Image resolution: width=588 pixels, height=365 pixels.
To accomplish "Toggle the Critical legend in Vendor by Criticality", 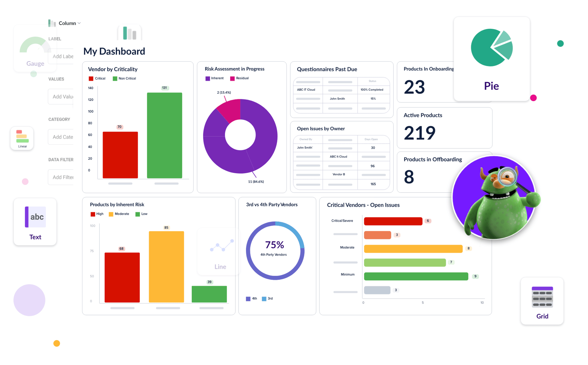I will click(x=97, y=78).
